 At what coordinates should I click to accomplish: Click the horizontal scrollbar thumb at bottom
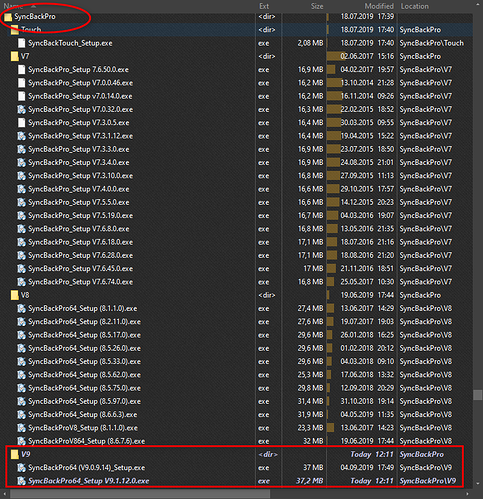(140, 494)
